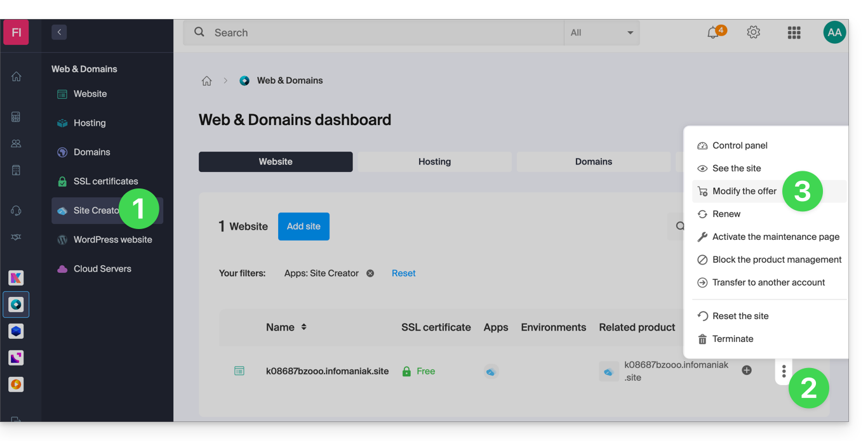The image size is (868, 441).
Task: Click the Add site button
Action: pos(304,227)
